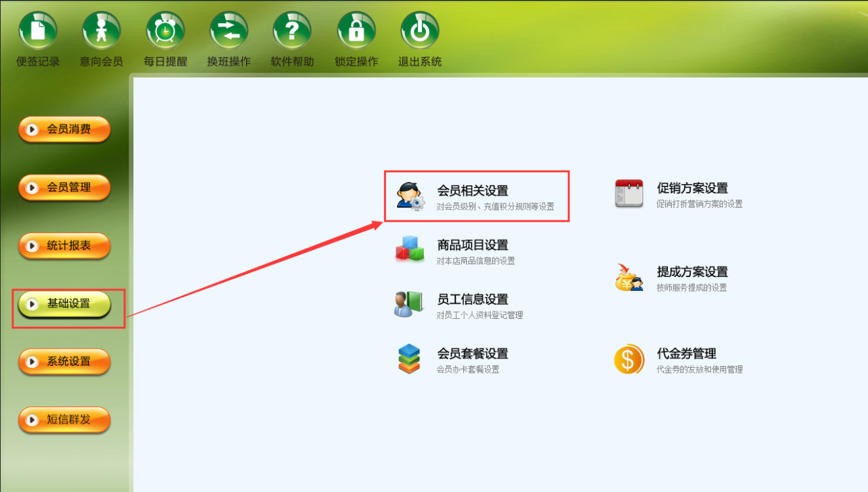Click the 商品项目设置 colored cubes icon
The image size is (868, 492).
pyautogui.click(x=410, y=249)
